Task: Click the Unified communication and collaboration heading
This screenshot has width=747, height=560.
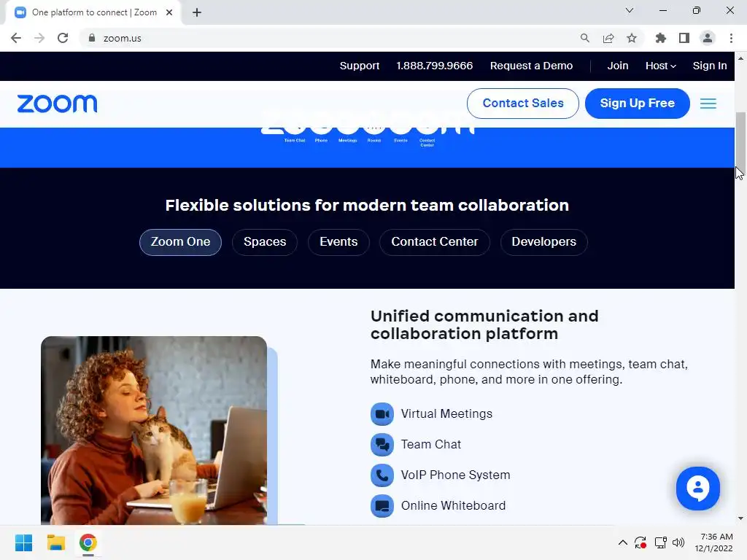Action: (x=484, y=324)
